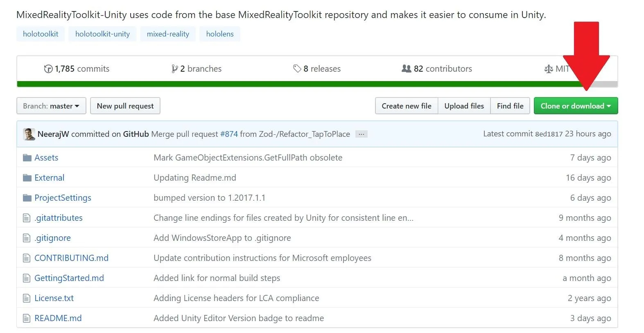This screenshot has width=644, height=333.
Task: Click 'Change line endings for files' commit message
Action: (x=283, y=218)
